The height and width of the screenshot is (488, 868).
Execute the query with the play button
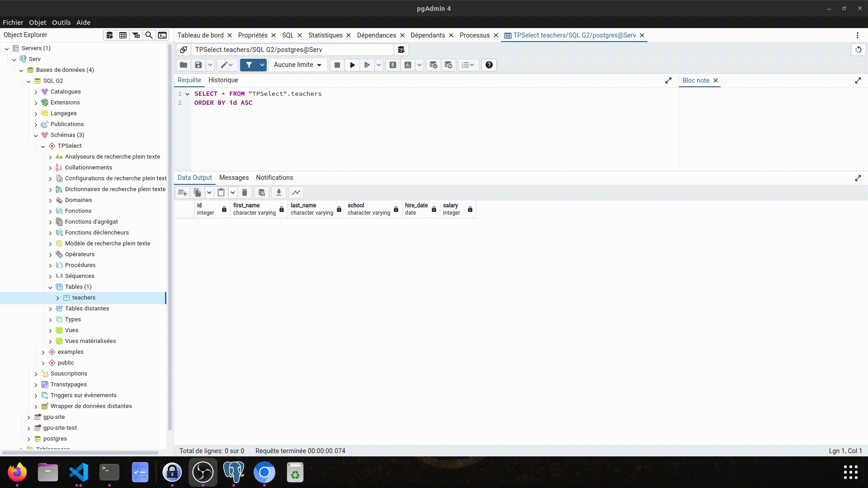coord(352,65)
